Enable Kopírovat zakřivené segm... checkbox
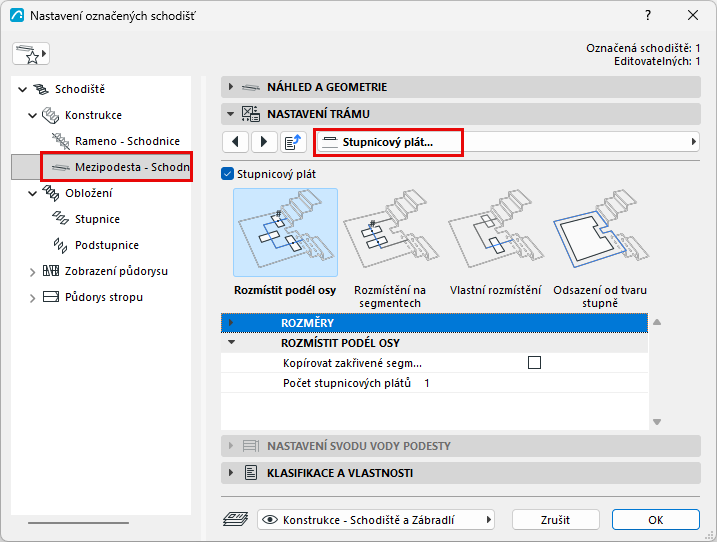 click(x=534, y=363)
